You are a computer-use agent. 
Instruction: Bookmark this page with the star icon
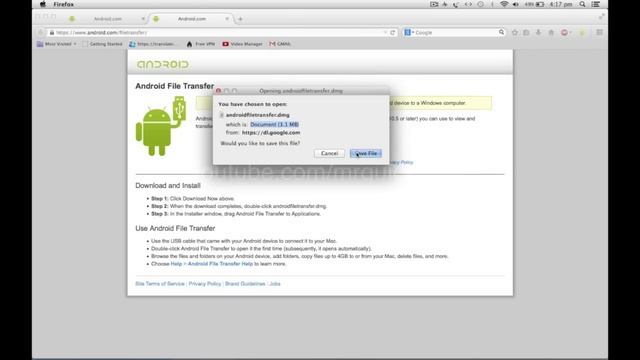tap(515, 32)
